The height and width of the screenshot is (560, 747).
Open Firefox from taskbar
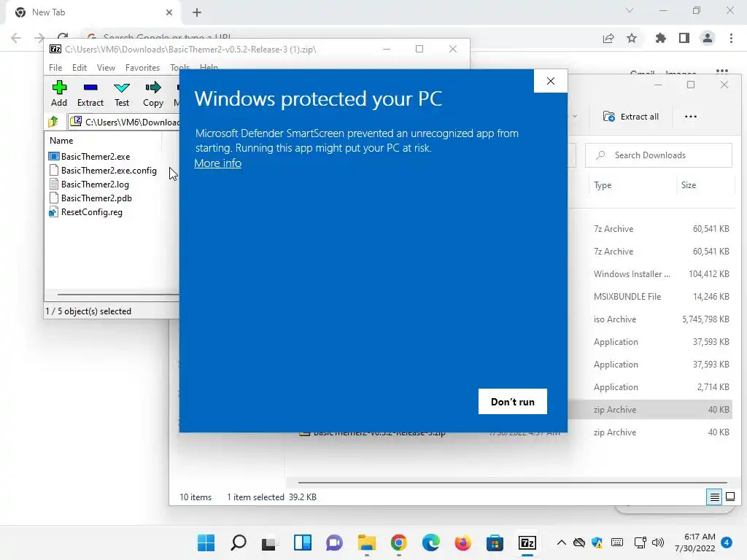click(462, 542)
